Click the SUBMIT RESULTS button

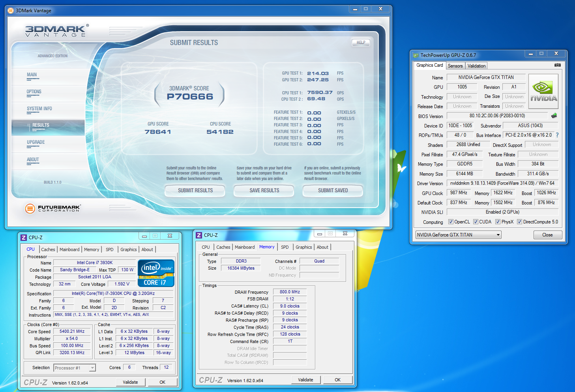coord(195,191)
